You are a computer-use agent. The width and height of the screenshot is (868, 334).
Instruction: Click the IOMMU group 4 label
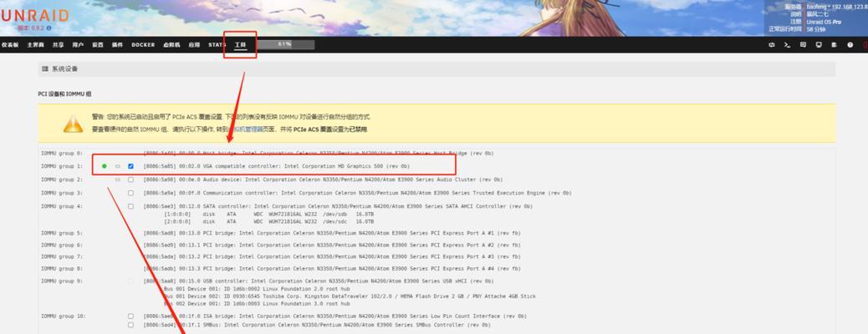pyautogui.click(x=62, y=206)
